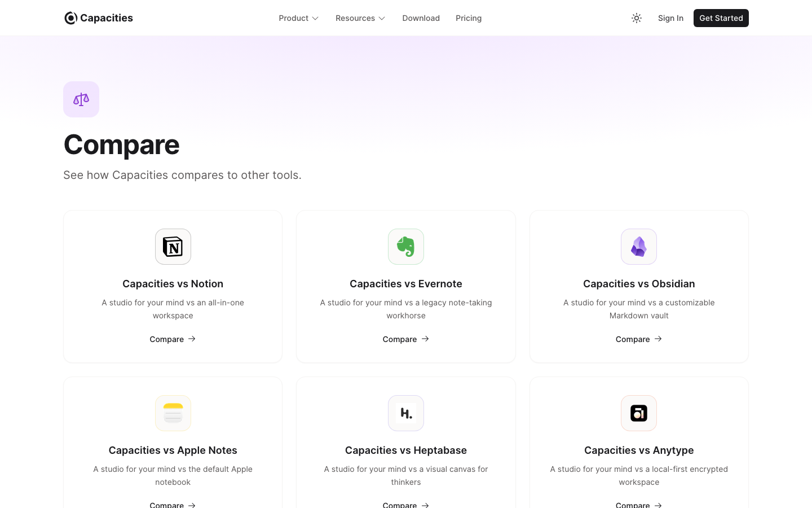The height and width of the screenshot is (508, 812).
Task: Click the legacy note-taking workhorse description
Action: coord(406,309)
